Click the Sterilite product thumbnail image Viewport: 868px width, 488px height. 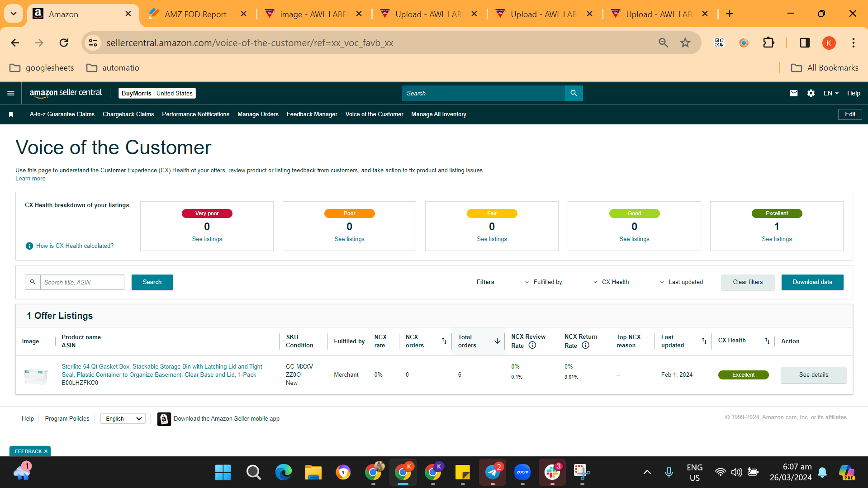[x=35, y=375]
